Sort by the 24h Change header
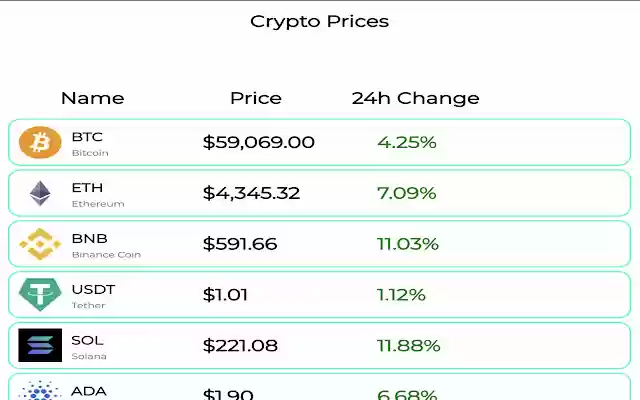 coord(415,98)
